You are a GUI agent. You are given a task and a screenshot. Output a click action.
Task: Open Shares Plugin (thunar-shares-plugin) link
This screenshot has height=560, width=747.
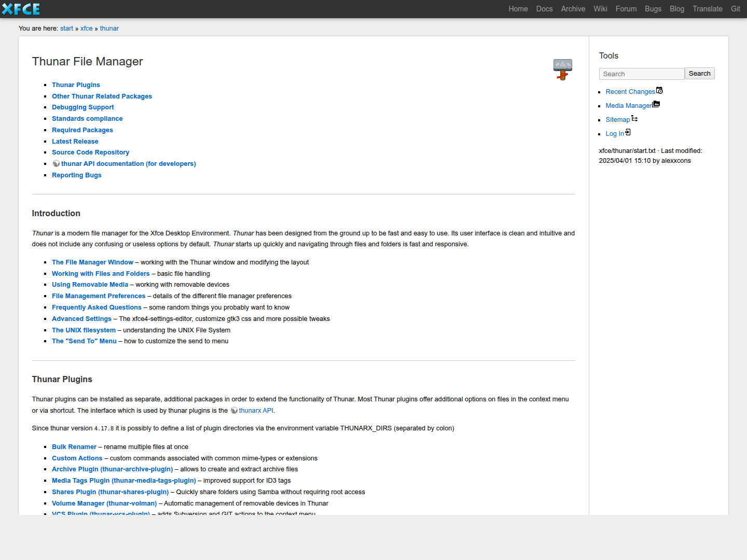click(110, 492)
